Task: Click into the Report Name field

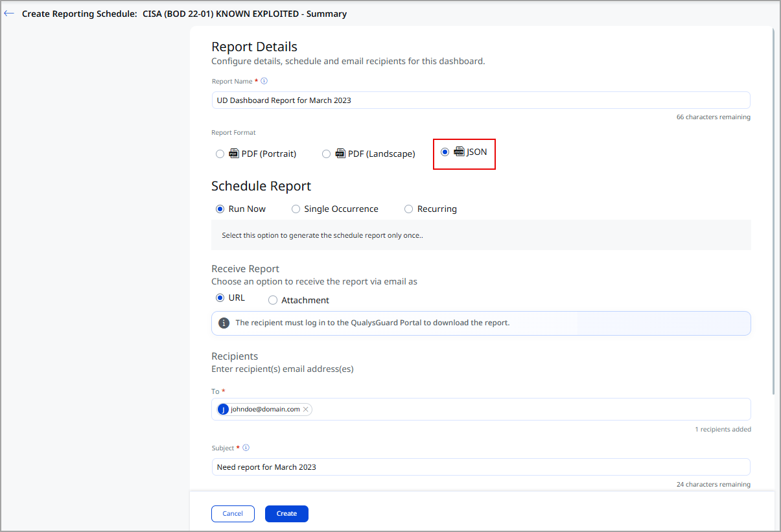Action: pyautogui.click(x=481, y=100)
